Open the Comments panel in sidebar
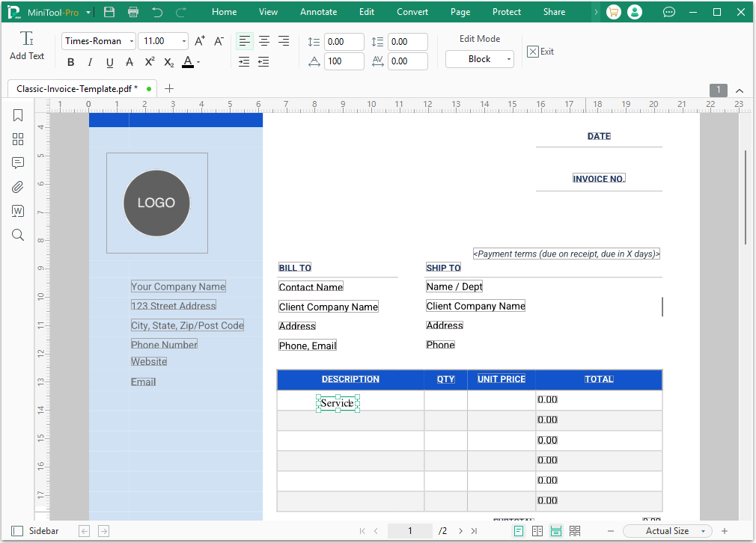Screen dimensions: 756x543 [18, 162]
